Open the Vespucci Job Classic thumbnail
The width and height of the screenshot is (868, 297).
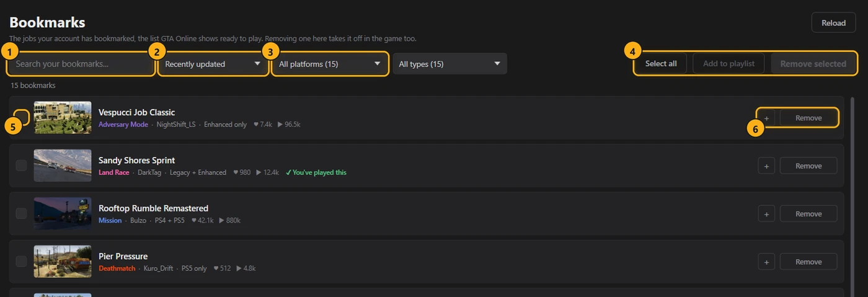pos(63,118)
